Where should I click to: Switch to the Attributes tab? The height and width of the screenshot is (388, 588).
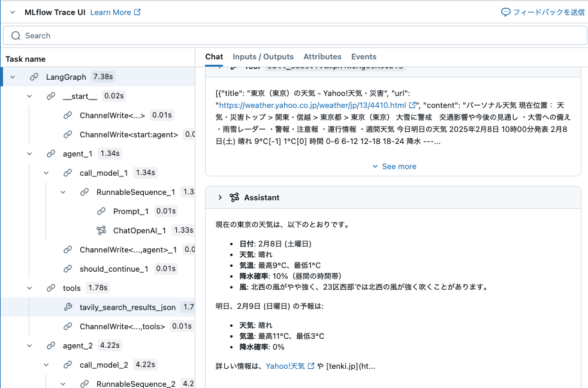[x=322, y=57]
